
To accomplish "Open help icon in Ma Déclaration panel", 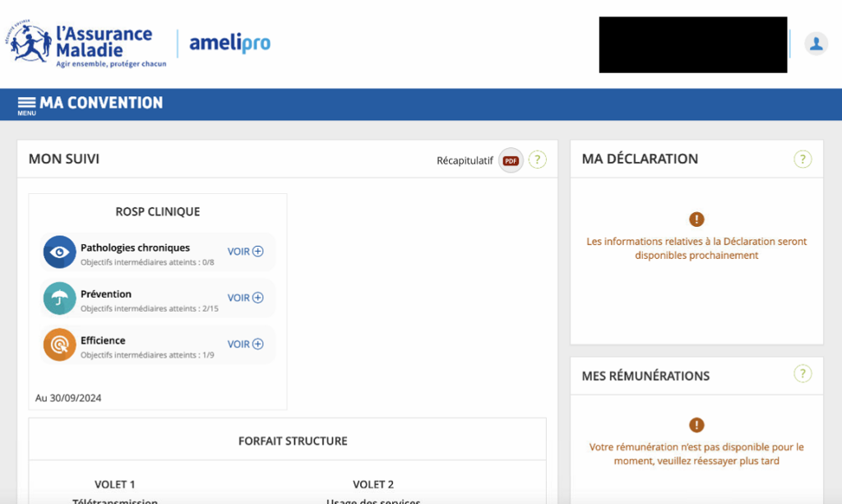I will tap(803, 159).
